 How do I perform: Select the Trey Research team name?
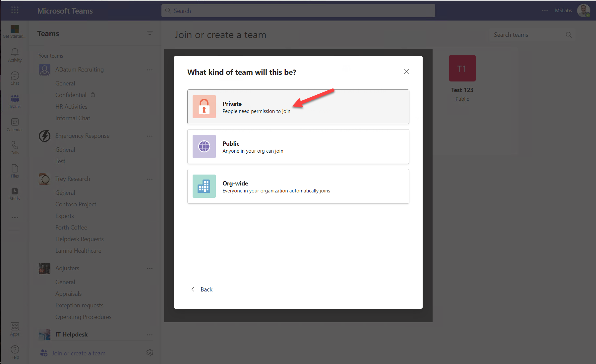tap(73, 179)
